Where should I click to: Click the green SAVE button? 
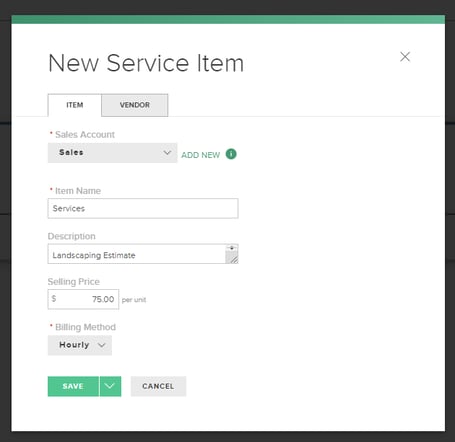pos(73,386)
